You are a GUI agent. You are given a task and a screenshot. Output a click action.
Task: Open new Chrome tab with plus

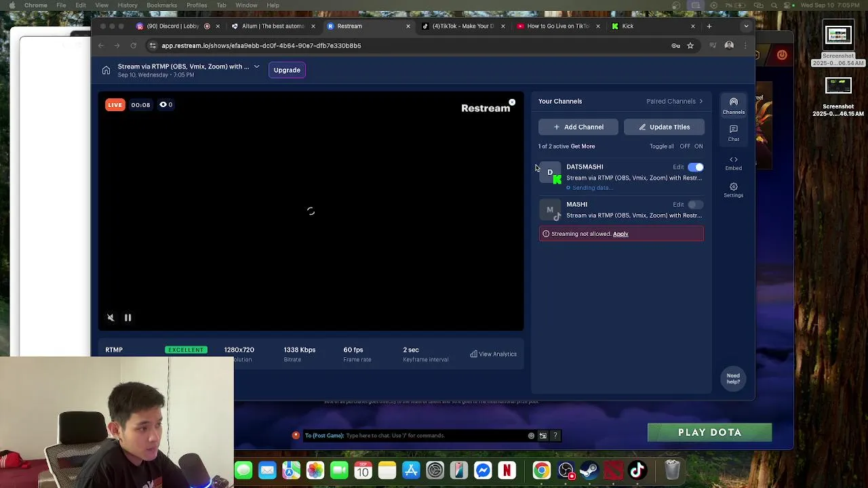(709, 26)
